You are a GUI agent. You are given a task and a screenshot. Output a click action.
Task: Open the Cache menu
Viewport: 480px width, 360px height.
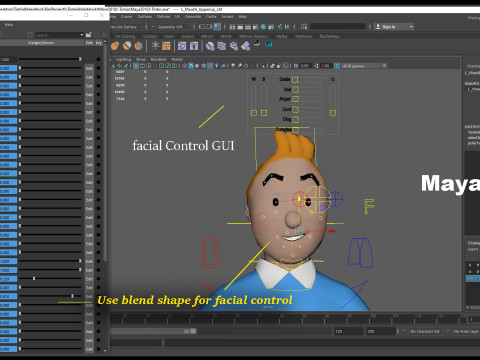[211, 16]
